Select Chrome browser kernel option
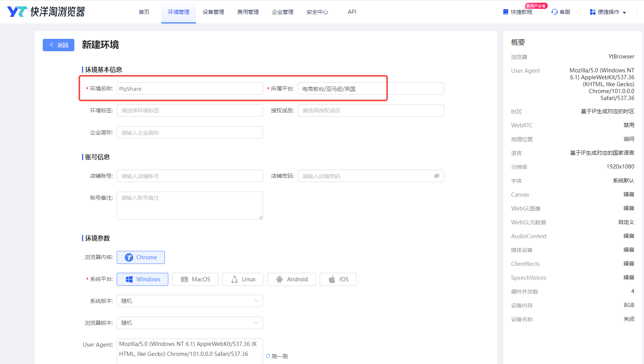The width and height of the screenshot is (644, 364). (141, 257)
